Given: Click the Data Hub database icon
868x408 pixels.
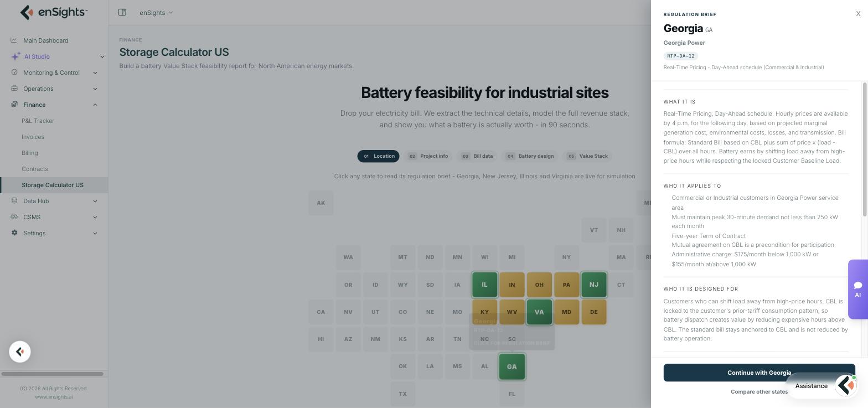Looking at the screenshot, I should point(14,200).
